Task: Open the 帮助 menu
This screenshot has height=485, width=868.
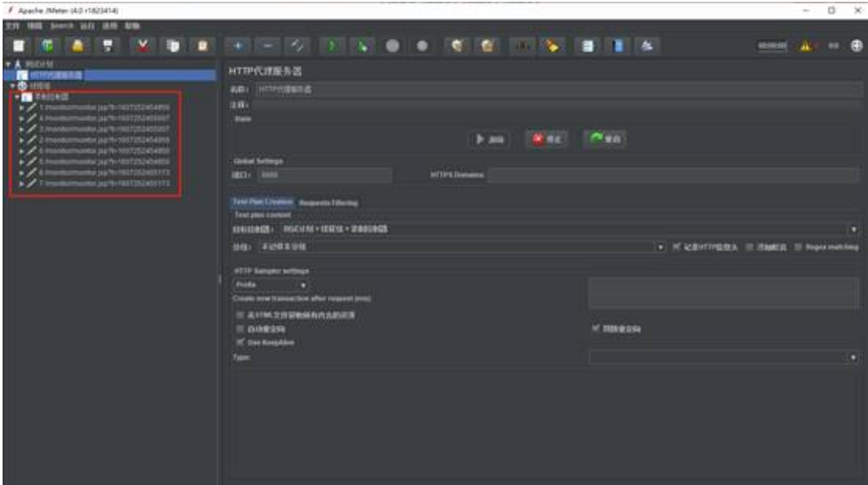Action: pos(132,26)
